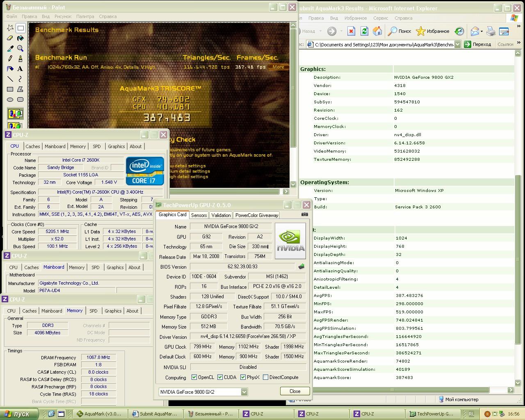This screenshot has height=420, width=525.
Task: Open the Палитра menu in Paint
Action: 85,16
